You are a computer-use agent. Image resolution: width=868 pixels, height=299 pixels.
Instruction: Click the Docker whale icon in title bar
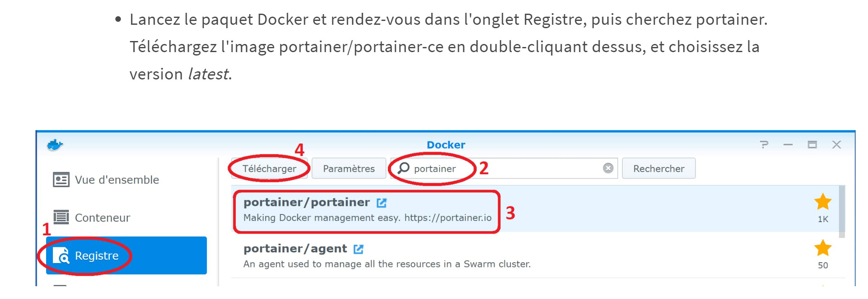point(55,145)
